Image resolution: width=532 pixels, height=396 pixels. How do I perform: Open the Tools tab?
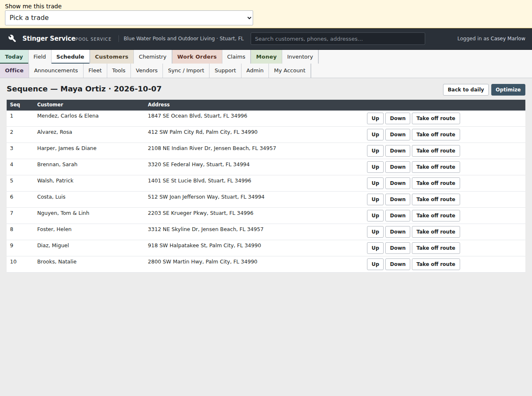pos(119,71)
